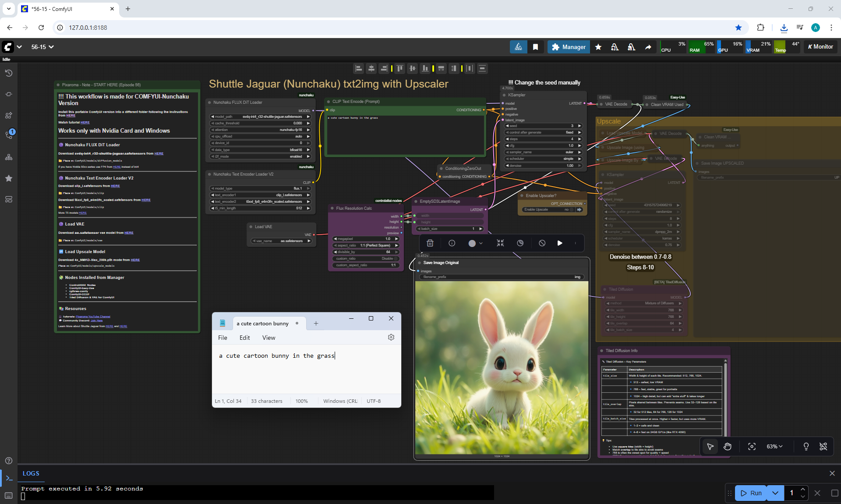Image resolution: width=841 pixels, height=504 pixels.
Task: Expand the Run button options arrow
Action: coord(775,493)
